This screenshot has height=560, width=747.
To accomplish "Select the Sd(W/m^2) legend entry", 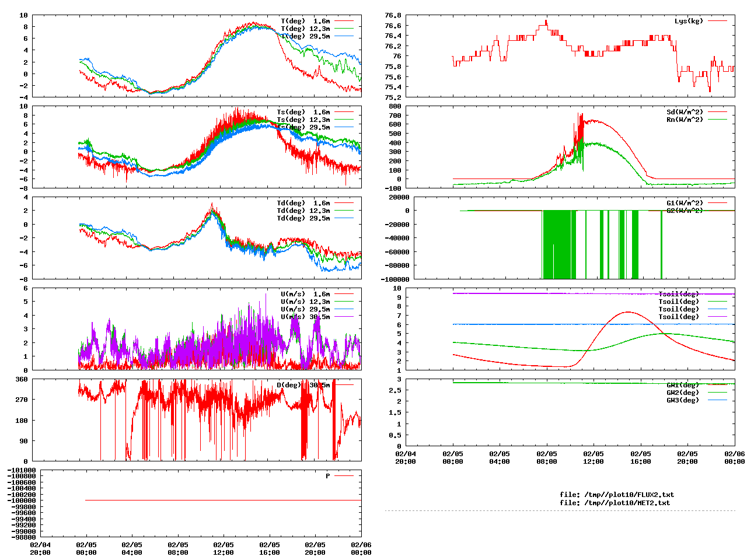I will click(x=685, y=112).
